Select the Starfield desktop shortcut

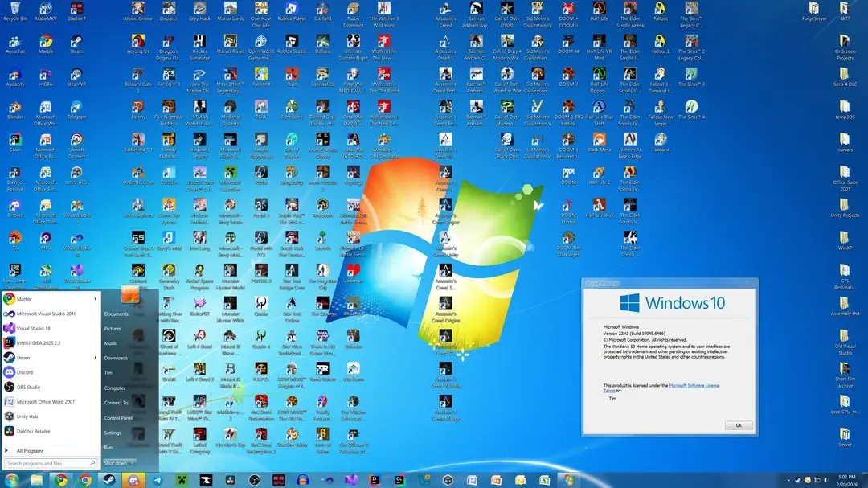[x=322, y=11]
